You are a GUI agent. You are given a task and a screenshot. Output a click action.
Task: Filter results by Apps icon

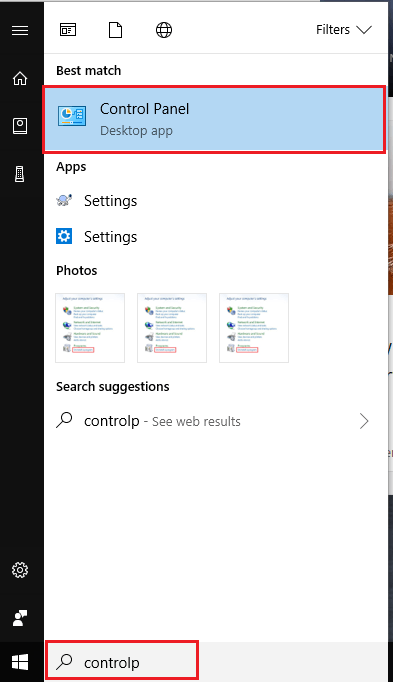[x=68, y=30]
